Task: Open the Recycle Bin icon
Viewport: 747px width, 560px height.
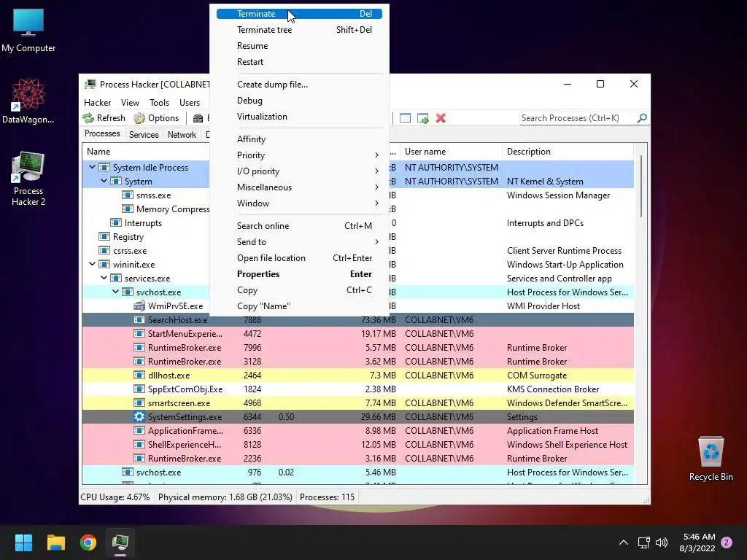Action: [x=711, y=459]
